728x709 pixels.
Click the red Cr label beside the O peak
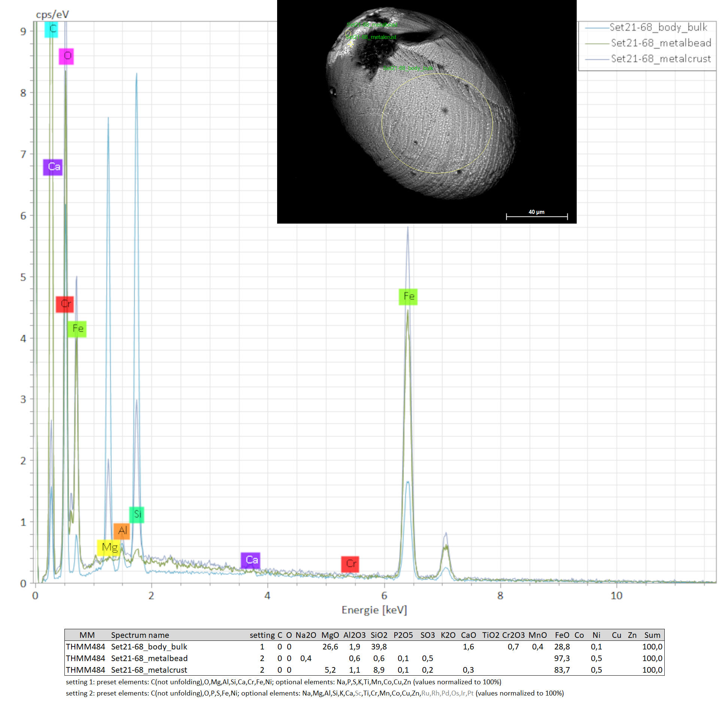click(65, 304)
